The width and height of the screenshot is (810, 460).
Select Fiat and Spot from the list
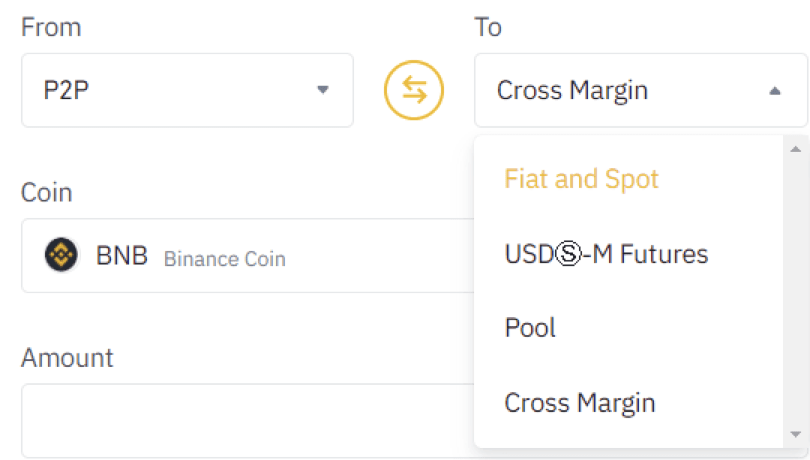581,179
